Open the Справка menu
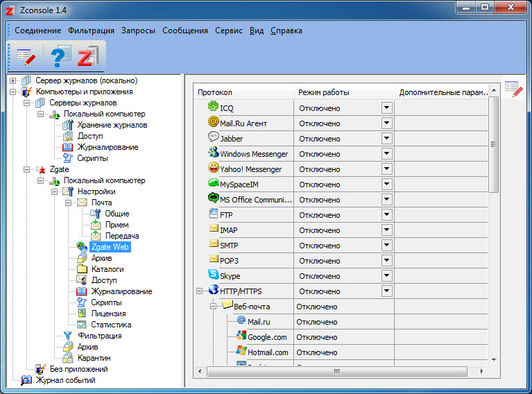This screenshot has height=394, width=532. coord(286,31)
